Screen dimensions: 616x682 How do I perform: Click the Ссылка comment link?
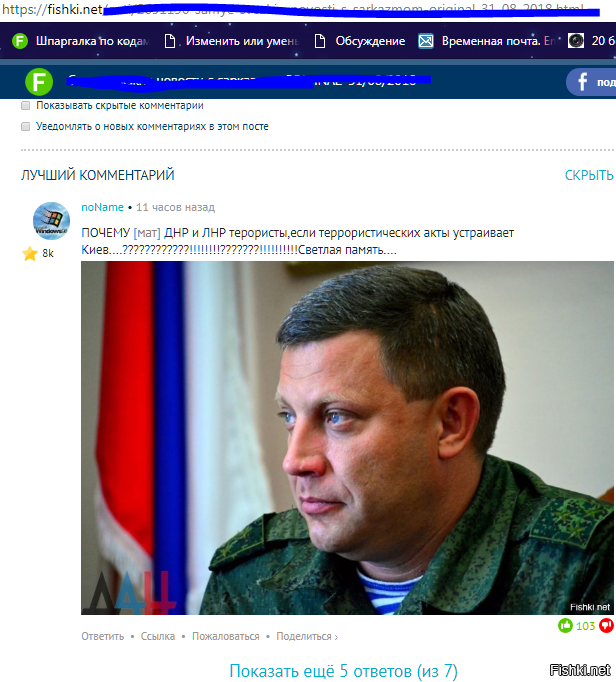(x=157, y=637)
